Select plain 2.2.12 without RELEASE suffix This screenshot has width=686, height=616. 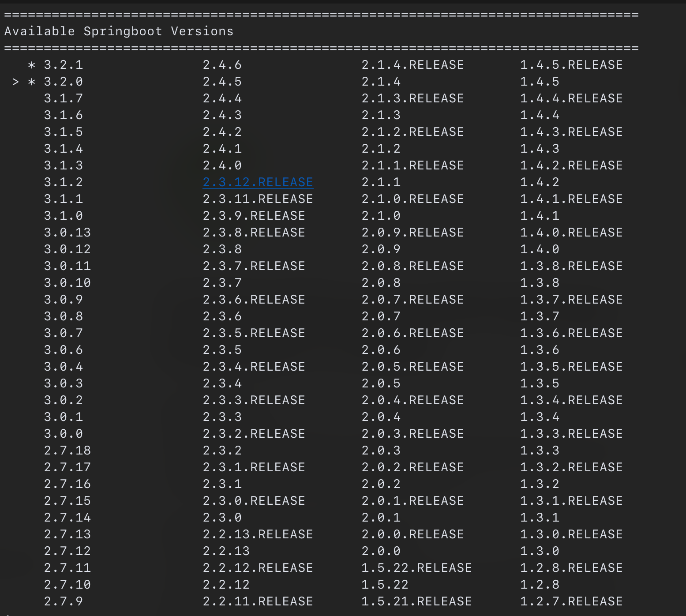click(x=226, y=585)
